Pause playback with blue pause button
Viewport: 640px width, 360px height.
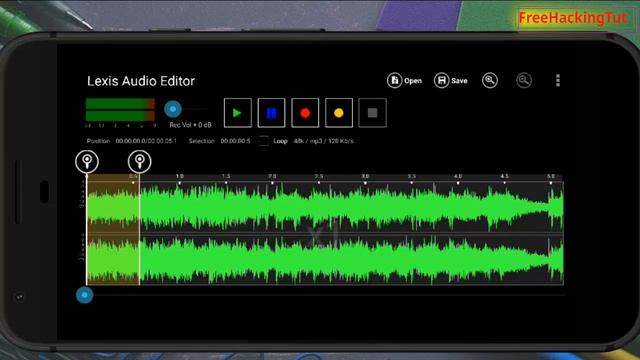[x=271, y=113]
